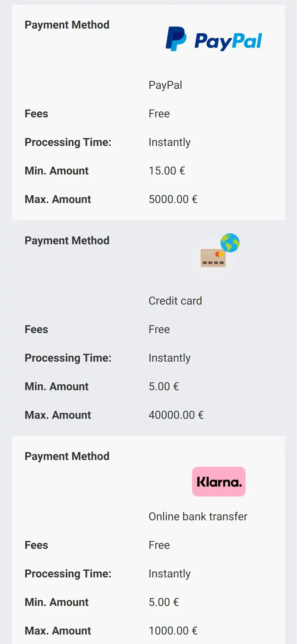Viewport: 297px width, 644px height.
Task: Click the pink Klarna logo
Action: click(x=219, y=481)
